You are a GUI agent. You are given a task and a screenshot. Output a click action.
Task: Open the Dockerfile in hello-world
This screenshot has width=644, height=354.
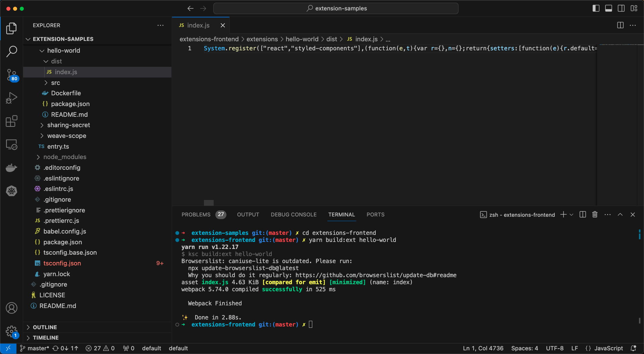pos(97,93)
